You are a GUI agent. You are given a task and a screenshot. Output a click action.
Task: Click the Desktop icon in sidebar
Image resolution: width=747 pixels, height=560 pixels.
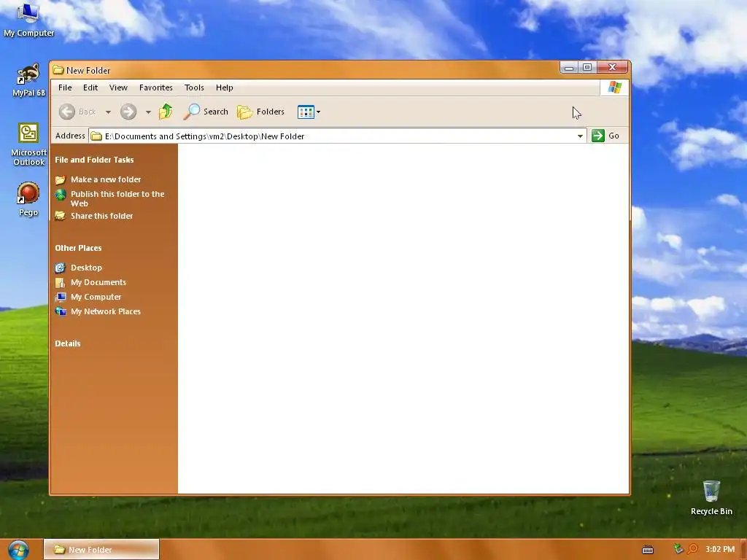(61, 268)
